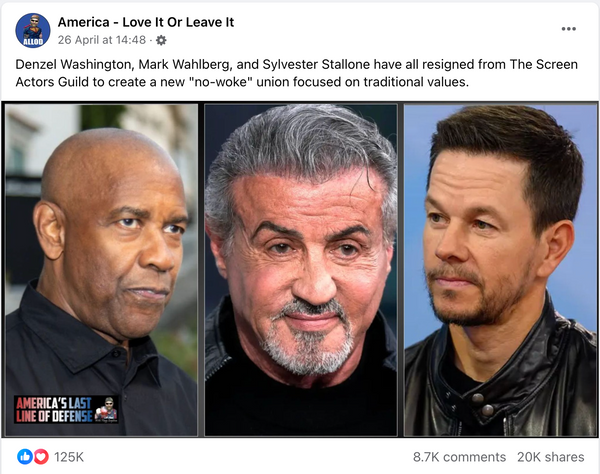
Task: Open middle photo of gray-haired bearded man
Action: coord(301,270)
